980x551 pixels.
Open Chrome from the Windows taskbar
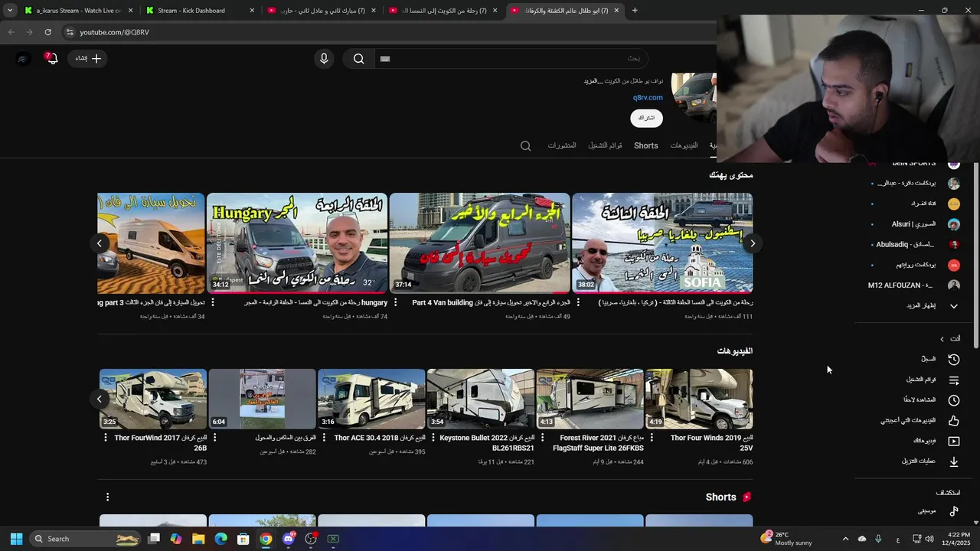click(x=266, y=539)
